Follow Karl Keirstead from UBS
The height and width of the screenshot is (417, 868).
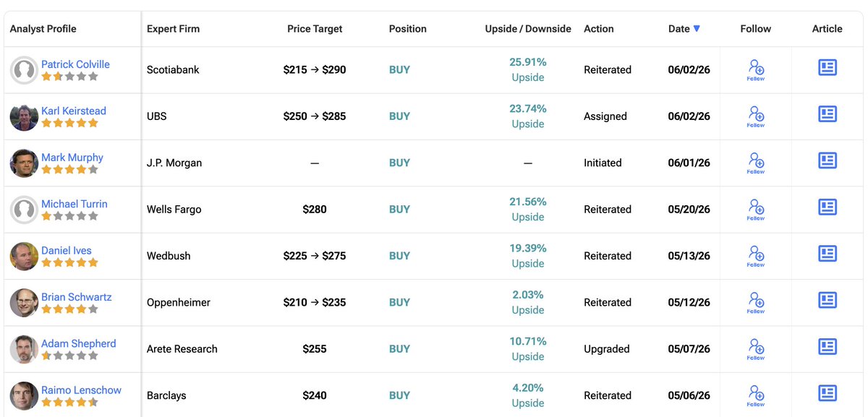[756, 116]
